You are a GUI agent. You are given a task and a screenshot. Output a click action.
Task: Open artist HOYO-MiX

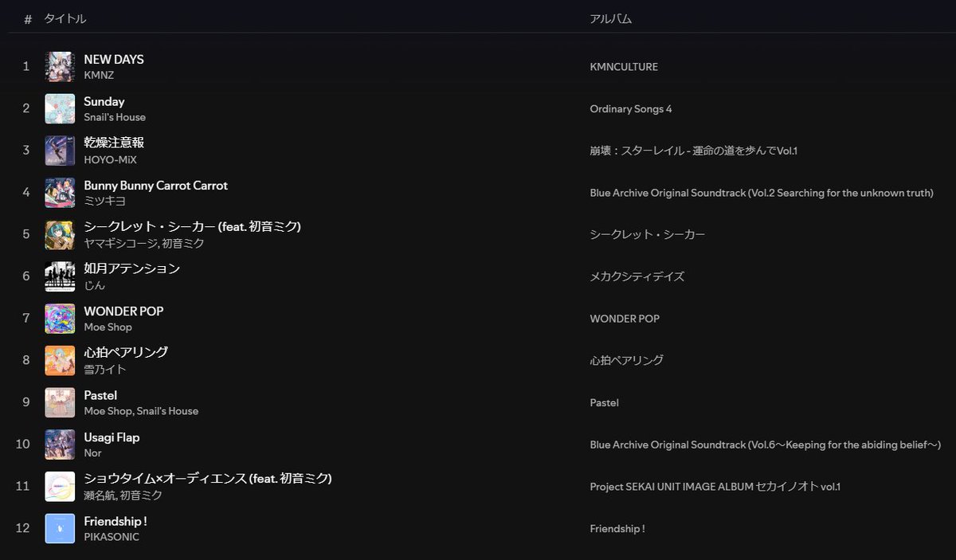click(x=111, y=159)
